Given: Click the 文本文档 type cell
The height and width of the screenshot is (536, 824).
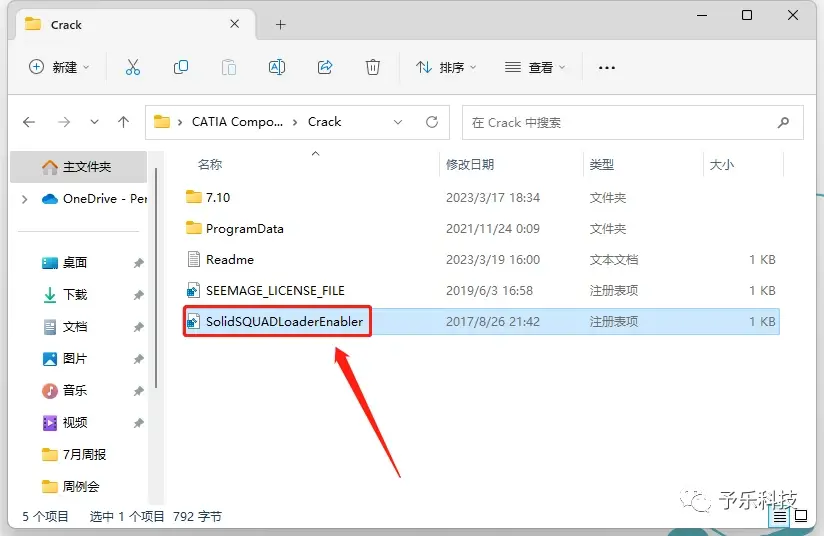Looking at the screenshot, I should point(613,260).
